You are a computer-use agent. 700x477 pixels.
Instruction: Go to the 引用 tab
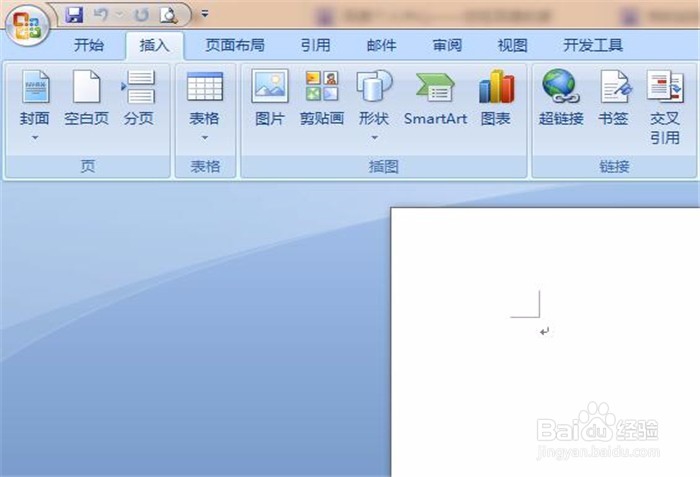(x=315, y=45)
